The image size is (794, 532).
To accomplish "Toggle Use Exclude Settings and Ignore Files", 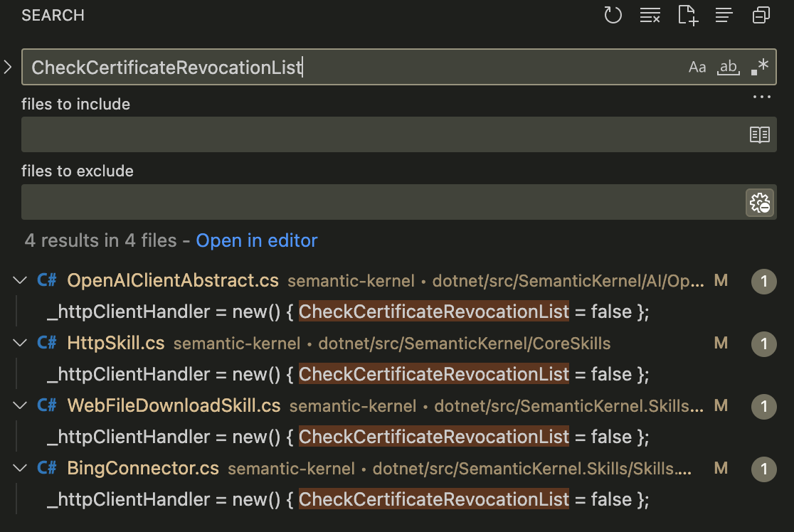I will 760,202.
